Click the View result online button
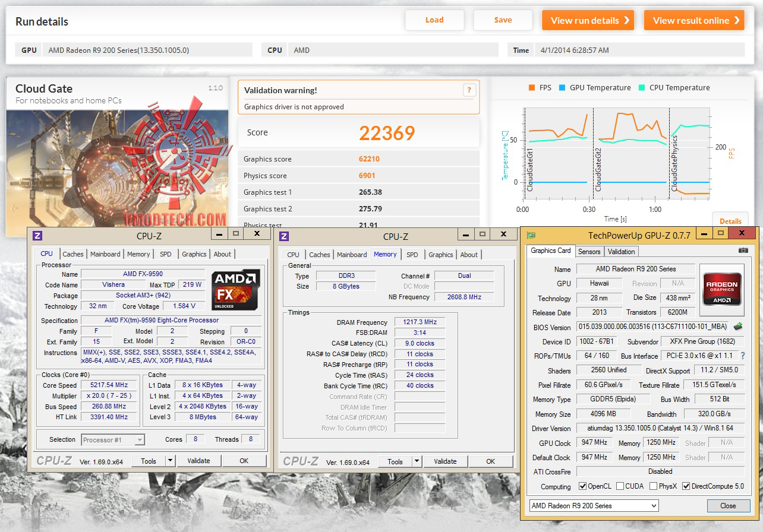Image resolution: width=763 pixels, height=532 pixels. pyautogui.click(x=694, y=20)
